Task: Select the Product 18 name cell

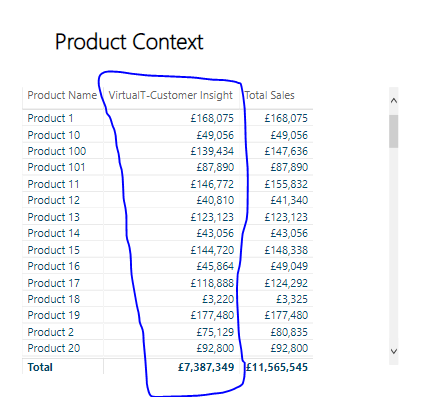Action: [54, 299]
